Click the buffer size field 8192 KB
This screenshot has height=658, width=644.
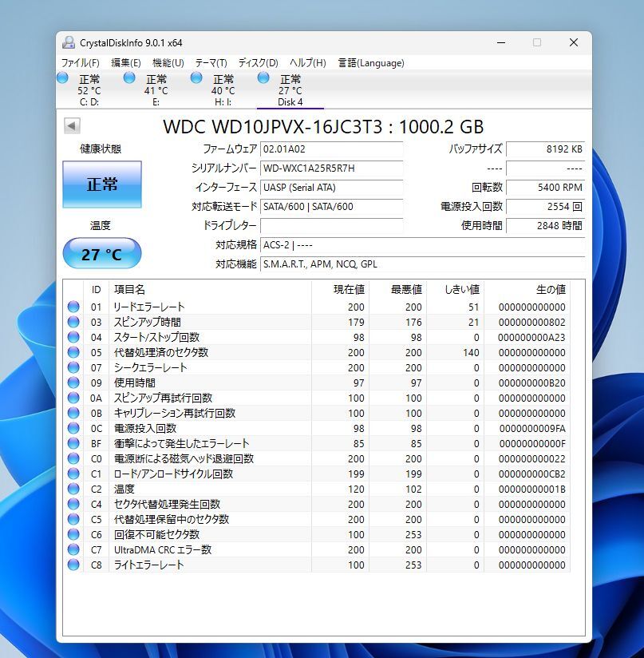(546, 149)
